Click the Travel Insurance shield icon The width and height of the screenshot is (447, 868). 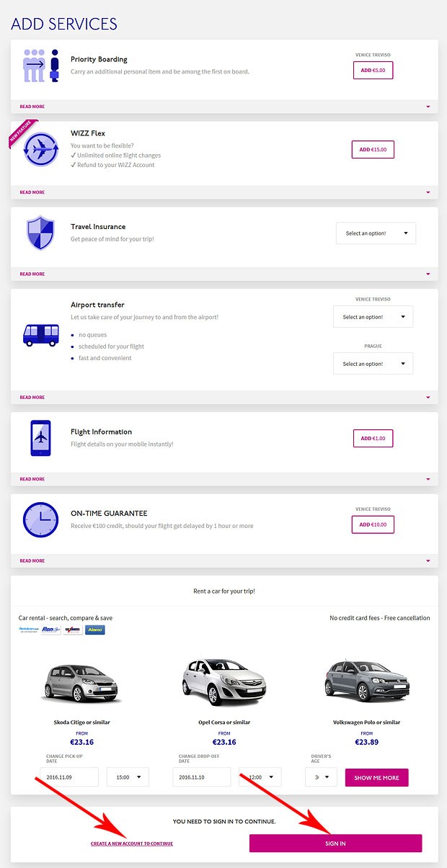(40, 233)
